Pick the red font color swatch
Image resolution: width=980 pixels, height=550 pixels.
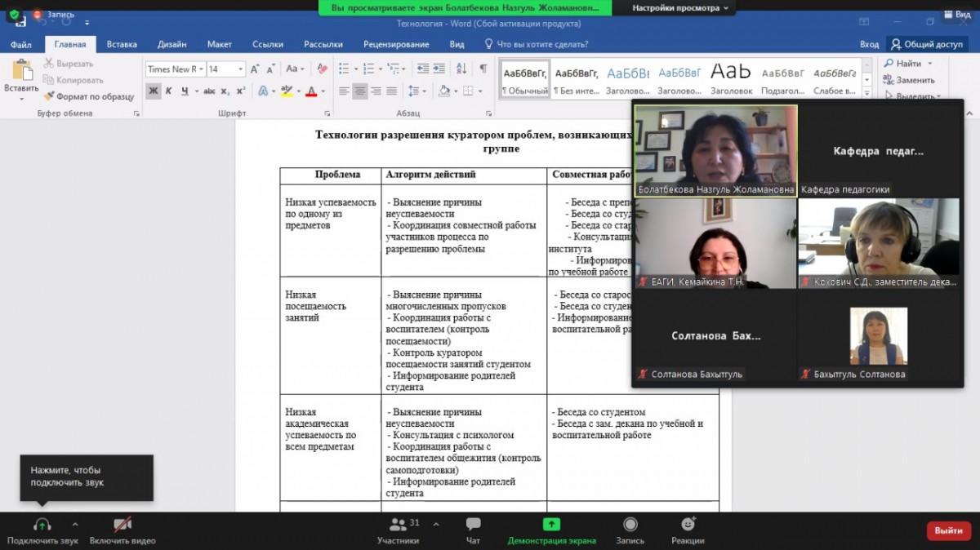[x=311, y=91]
